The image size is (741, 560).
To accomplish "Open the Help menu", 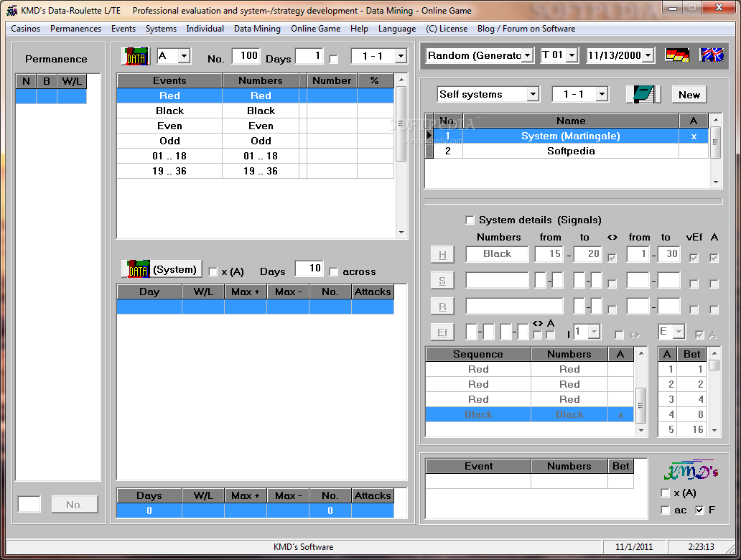I will (x=359, y=29).
